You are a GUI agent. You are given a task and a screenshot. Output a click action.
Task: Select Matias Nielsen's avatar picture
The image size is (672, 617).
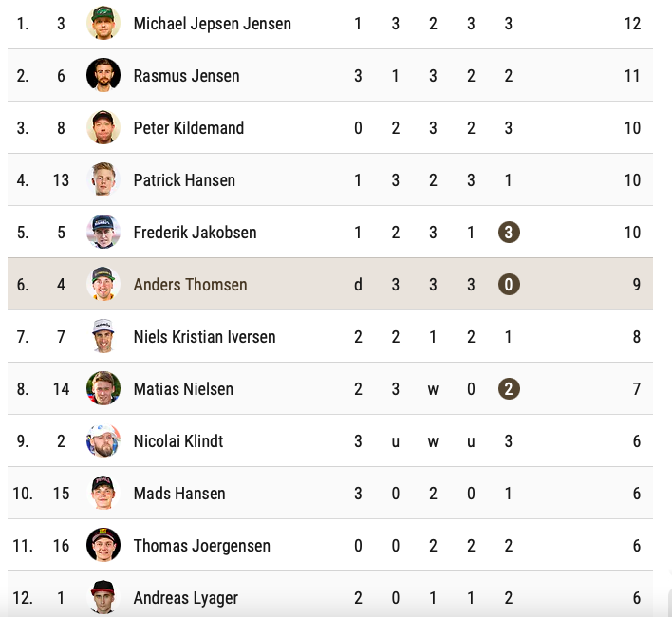103,388
